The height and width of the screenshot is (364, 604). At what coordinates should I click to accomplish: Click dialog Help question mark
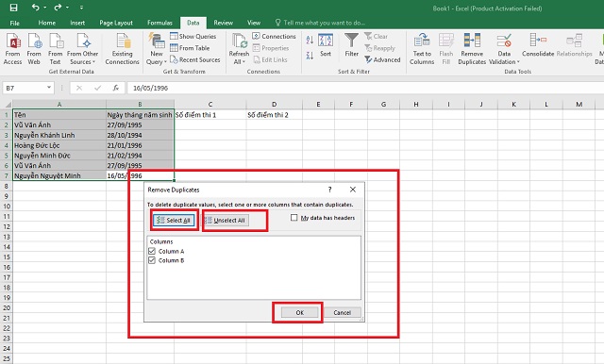[x=329, y=190]
